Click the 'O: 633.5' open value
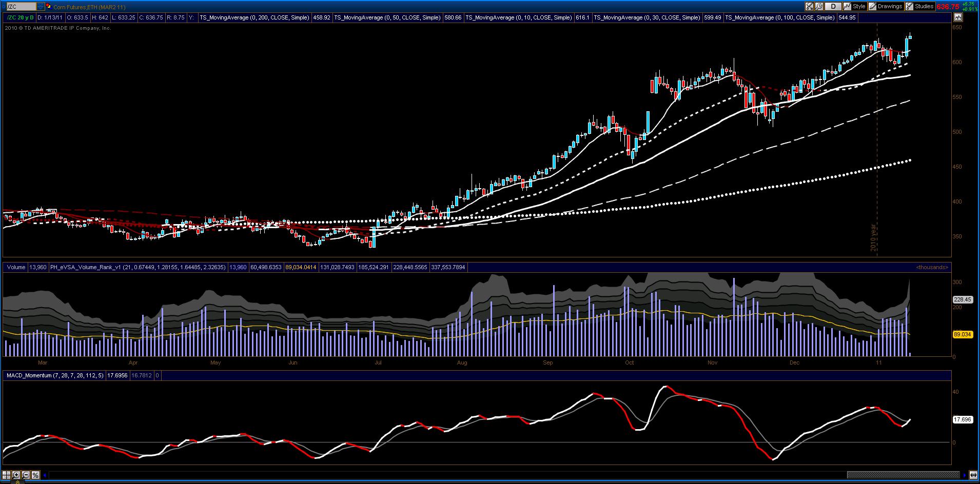 coord(78,17)
